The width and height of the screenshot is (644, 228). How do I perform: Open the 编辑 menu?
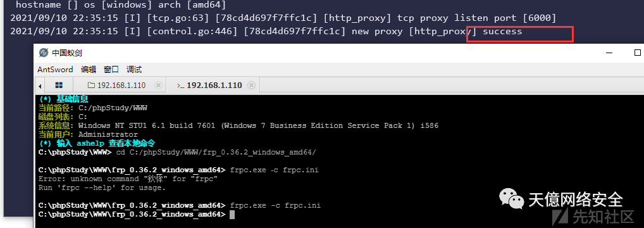pyautogui.click(x=89, y=70)
